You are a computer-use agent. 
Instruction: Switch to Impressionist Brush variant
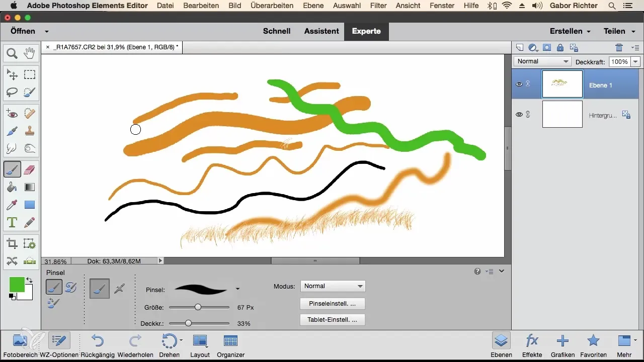pos(71,287)
